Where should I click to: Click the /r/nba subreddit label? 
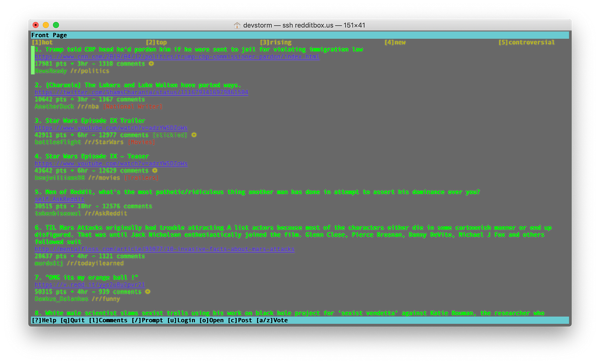pos(88,106)
